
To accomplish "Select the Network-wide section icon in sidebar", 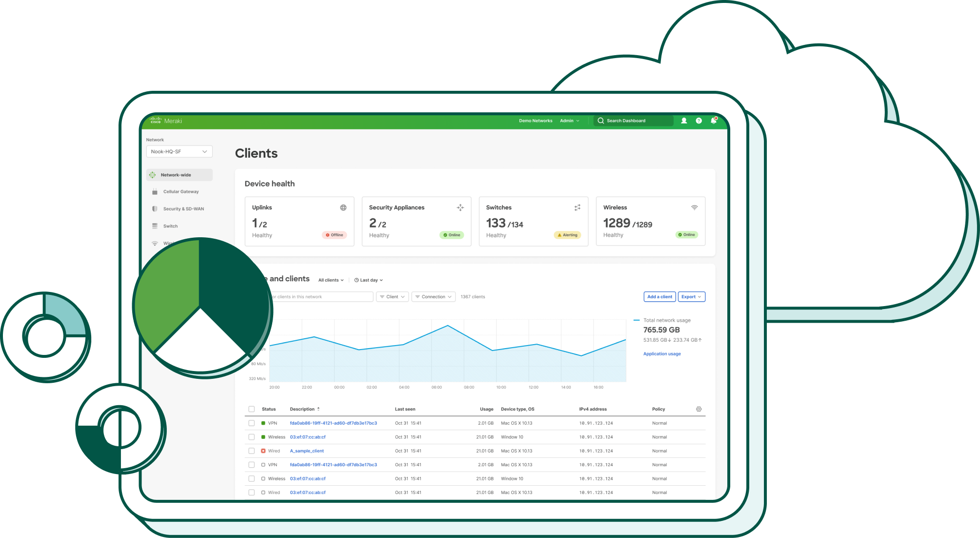I will pos(153,174).
